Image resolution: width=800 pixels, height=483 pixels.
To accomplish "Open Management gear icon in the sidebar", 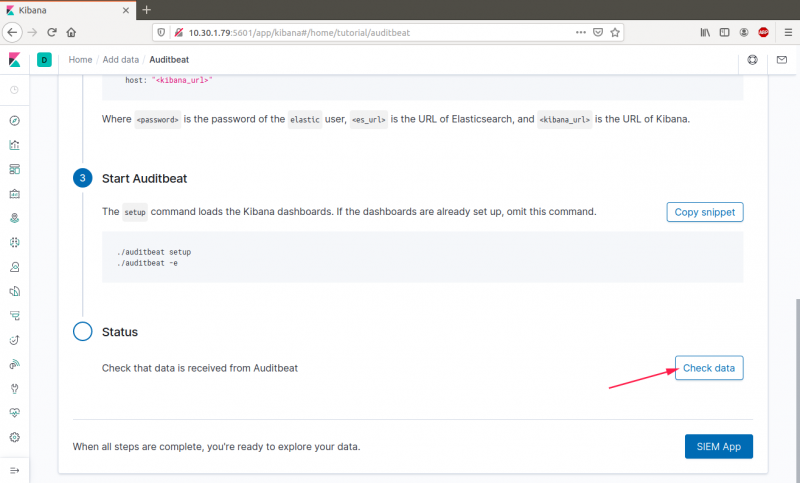I will pos(14,437).
